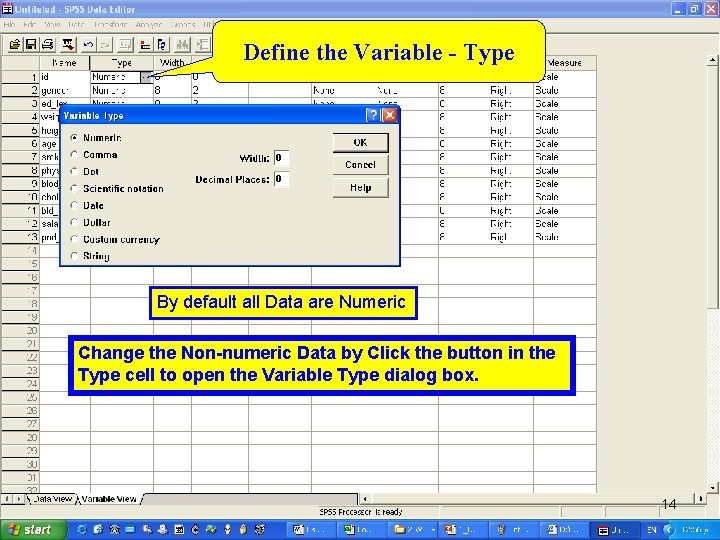
Task: Click OK in the Variable Type dialog
Action: tap(360, 142)
